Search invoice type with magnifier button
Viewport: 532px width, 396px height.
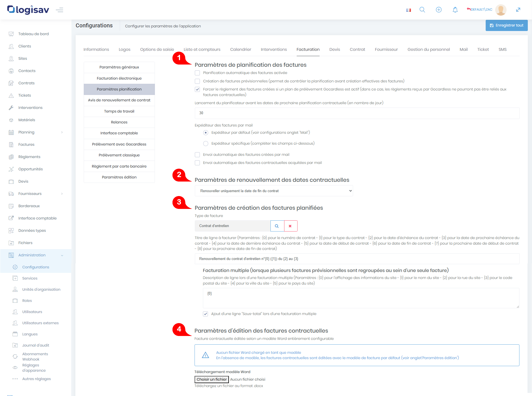point(277,226)
